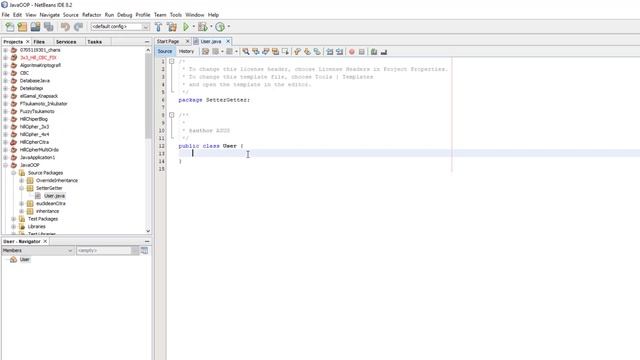Select the Source view button
This screenshot has height=360, width=640.
pos(165,51)
